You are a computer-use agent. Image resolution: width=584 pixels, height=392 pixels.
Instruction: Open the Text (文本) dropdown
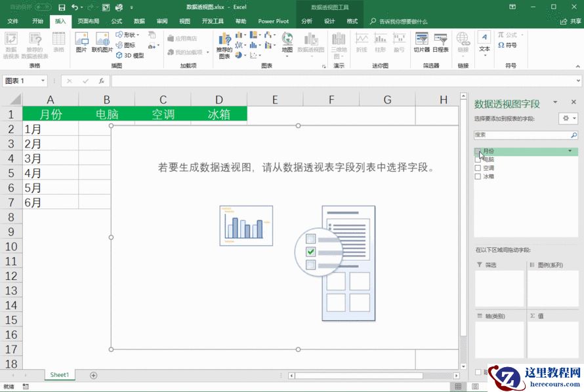(x=484, y=44)
